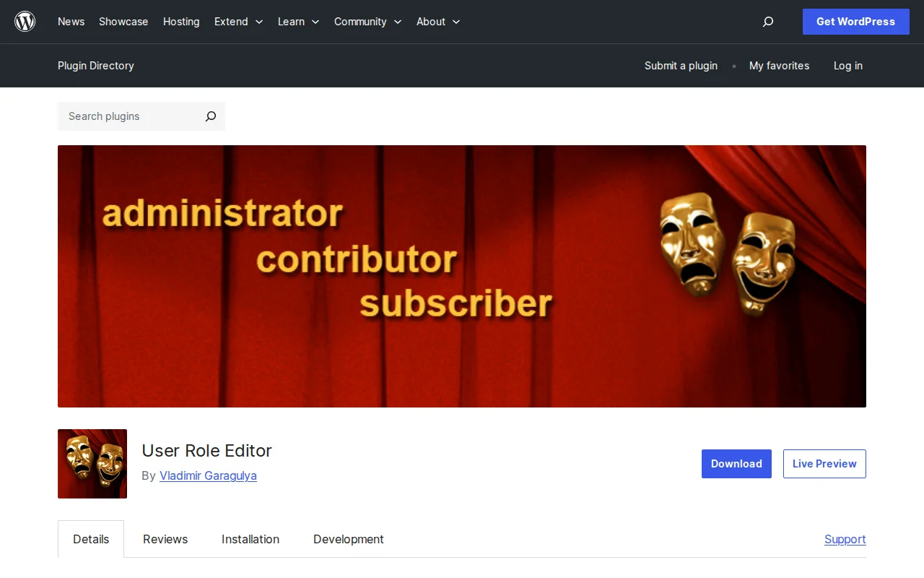
Task: Navigate to the Hosting menu item
Action: point(181,22)
